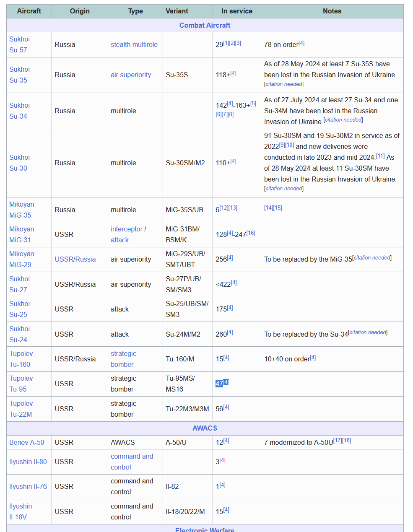Open the Ilyushin Il-80 aircraft link
Image resolution: width=413 pixels, height=532 pixels.
[x=28, y=462]
